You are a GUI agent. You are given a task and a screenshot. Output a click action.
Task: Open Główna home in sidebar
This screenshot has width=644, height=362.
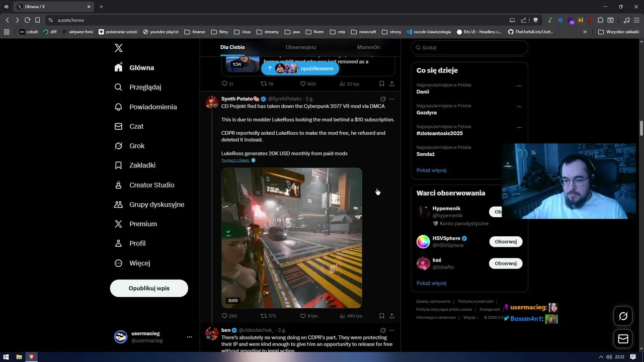[x=134, y=67]
